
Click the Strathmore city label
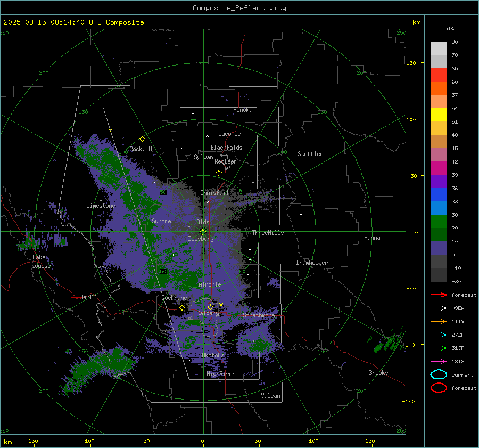coord(259,315)
